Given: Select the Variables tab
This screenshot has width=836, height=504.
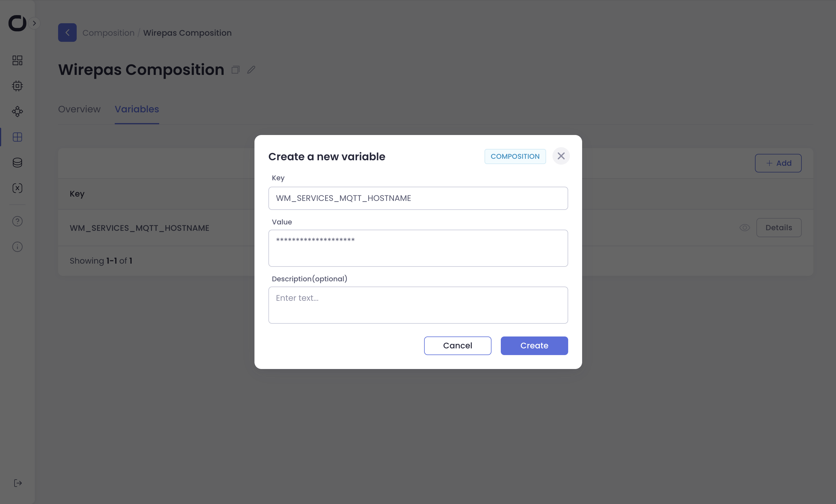Looking at the screenshot, I should (137, 109).
